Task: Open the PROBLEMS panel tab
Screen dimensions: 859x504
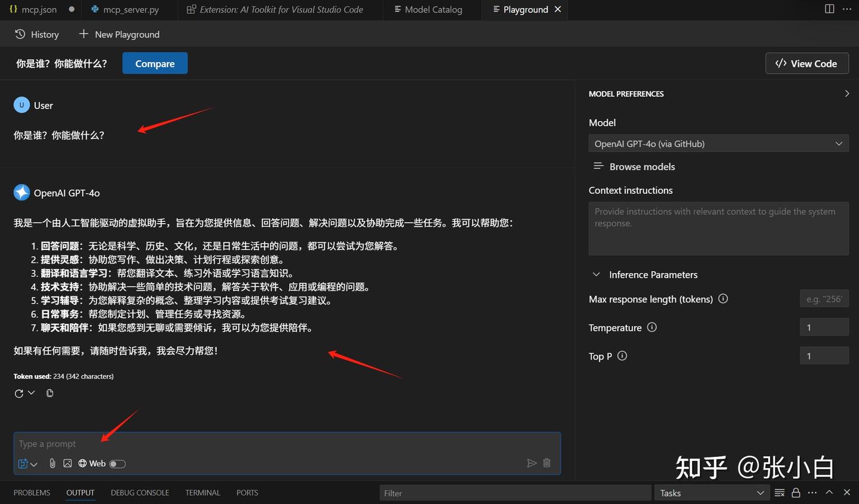Action: click(x=32, y=493)
